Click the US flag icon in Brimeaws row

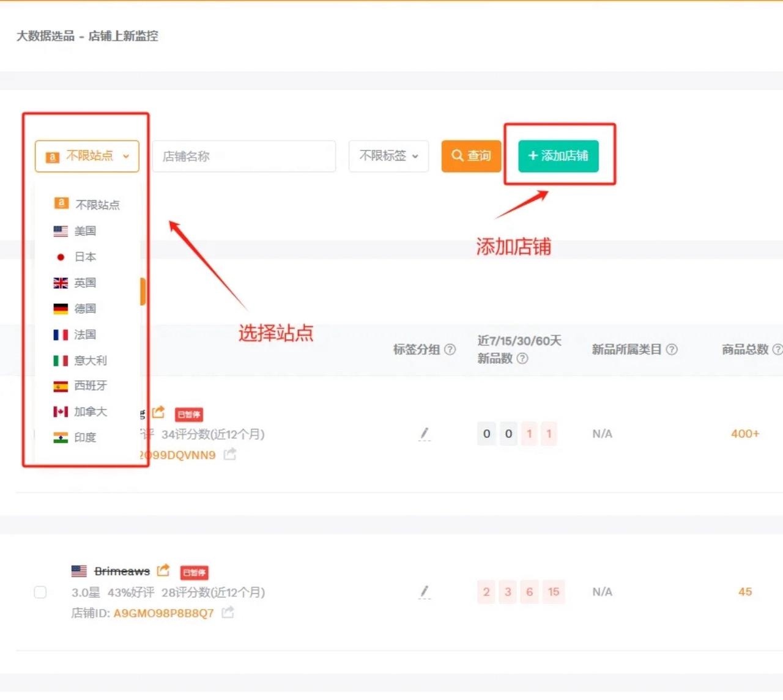coord(79,571)
